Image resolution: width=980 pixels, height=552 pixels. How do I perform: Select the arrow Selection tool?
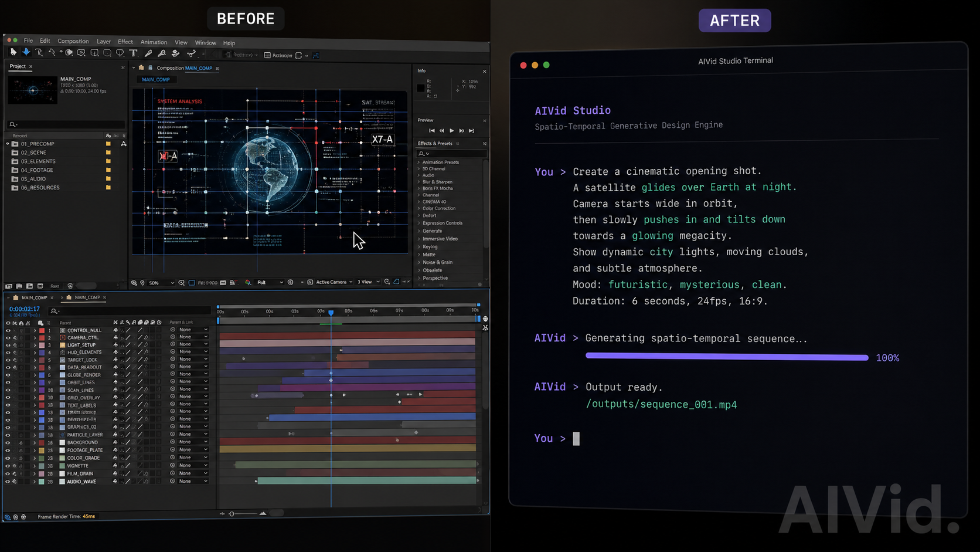[13, 52]
